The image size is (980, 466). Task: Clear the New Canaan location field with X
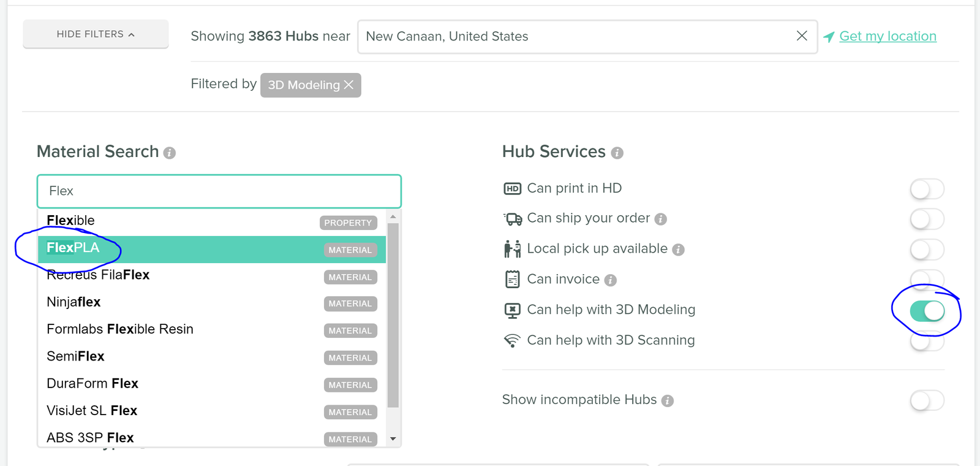point(801,36)
